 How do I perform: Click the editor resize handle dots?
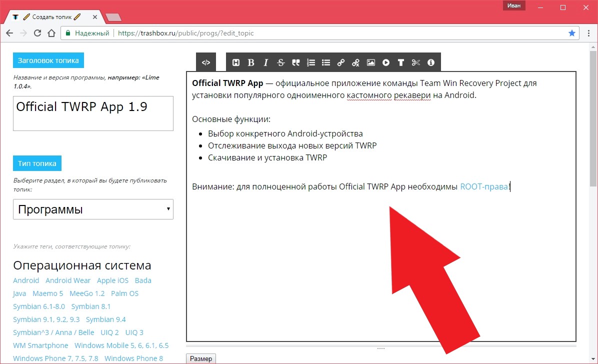(380, 348)
